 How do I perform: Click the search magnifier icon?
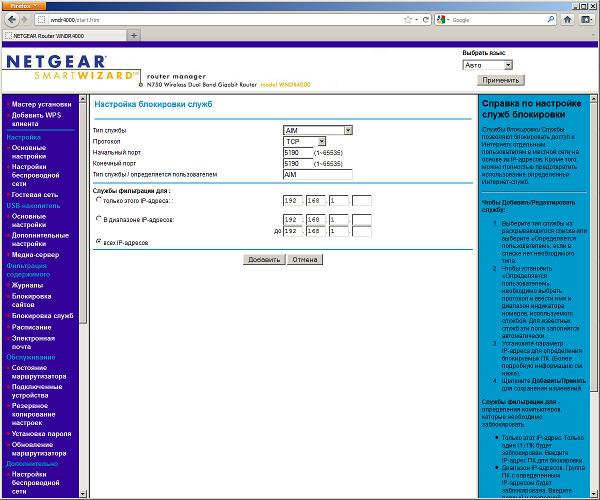coord(551,19)
